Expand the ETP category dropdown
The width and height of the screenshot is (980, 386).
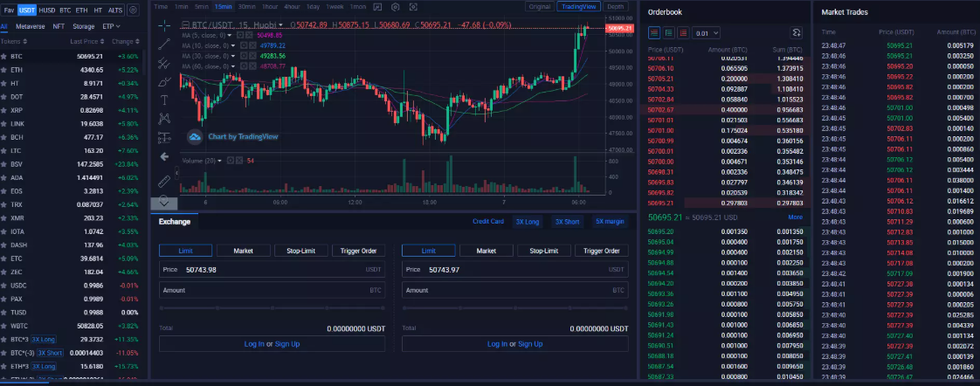[x=112, y=26]
